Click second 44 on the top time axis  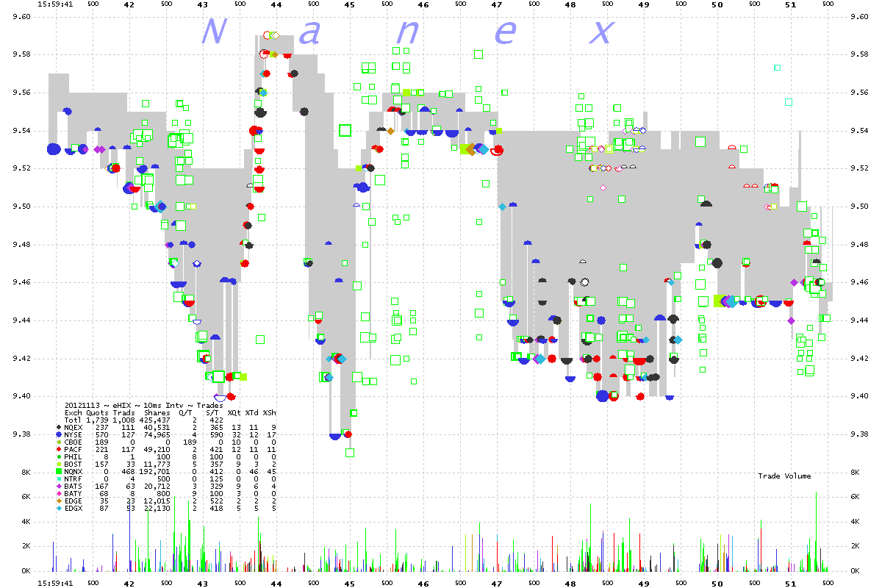(276, 4)
